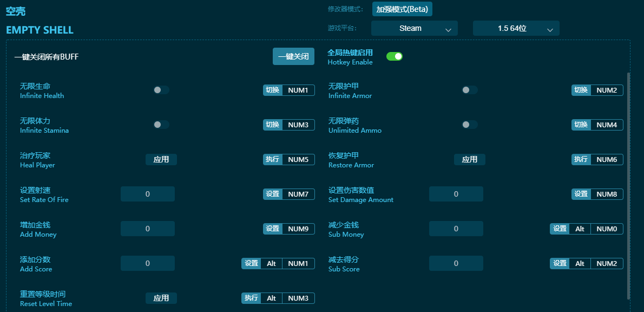Click Sub Money value field
Viewport: 644px width, 312px height.
click(456, 229)
